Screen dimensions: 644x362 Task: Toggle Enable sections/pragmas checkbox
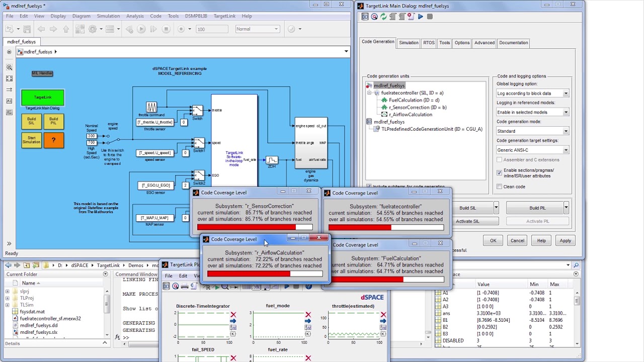click(499, 173)
